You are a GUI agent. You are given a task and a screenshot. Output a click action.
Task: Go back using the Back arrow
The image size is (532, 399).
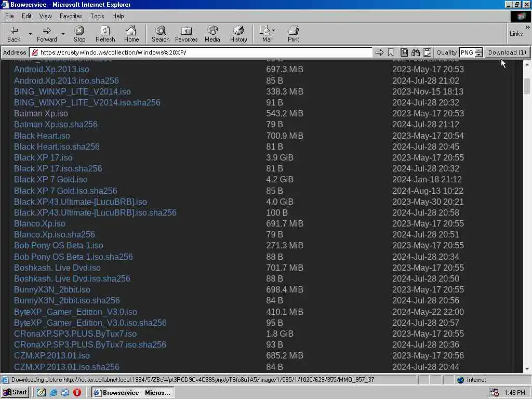tap(14, 34)
